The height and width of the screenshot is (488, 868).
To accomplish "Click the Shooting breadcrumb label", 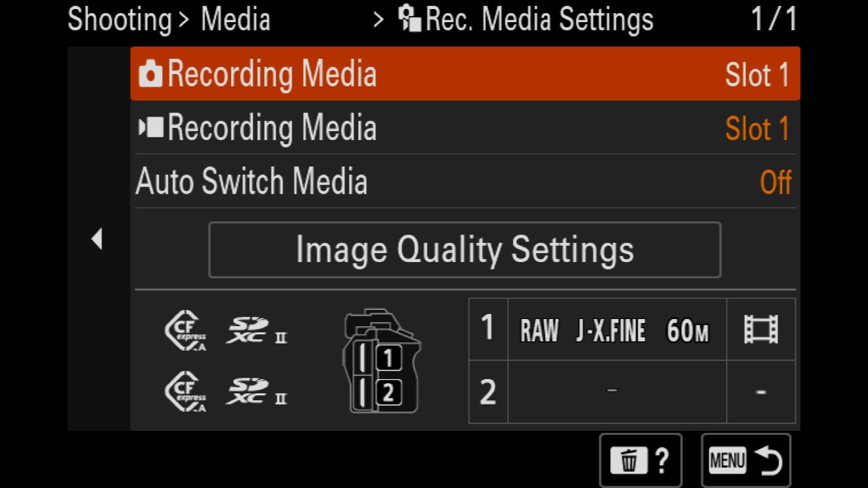I will coord(120,20).
